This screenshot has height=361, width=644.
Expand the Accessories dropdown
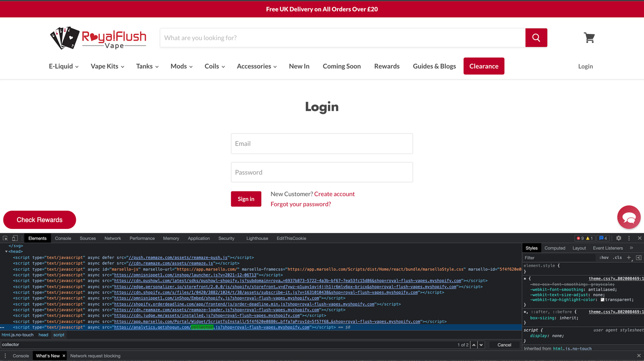click(x=257, y=66)
